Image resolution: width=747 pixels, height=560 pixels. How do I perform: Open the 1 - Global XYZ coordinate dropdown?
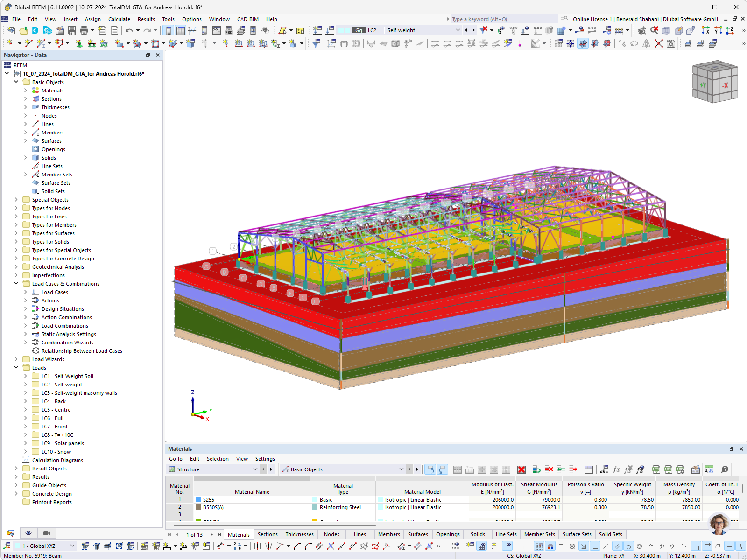tap(72, 546)
